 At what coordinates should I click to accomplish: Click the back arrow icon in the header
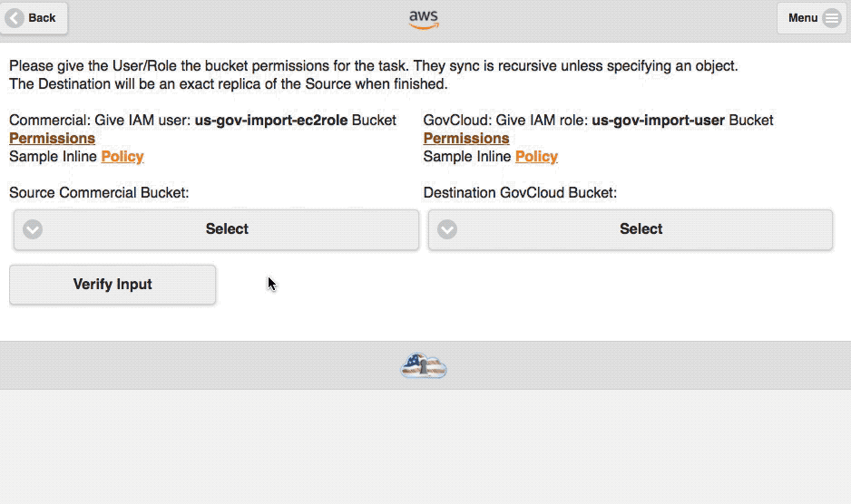click(x=15, y=17)
